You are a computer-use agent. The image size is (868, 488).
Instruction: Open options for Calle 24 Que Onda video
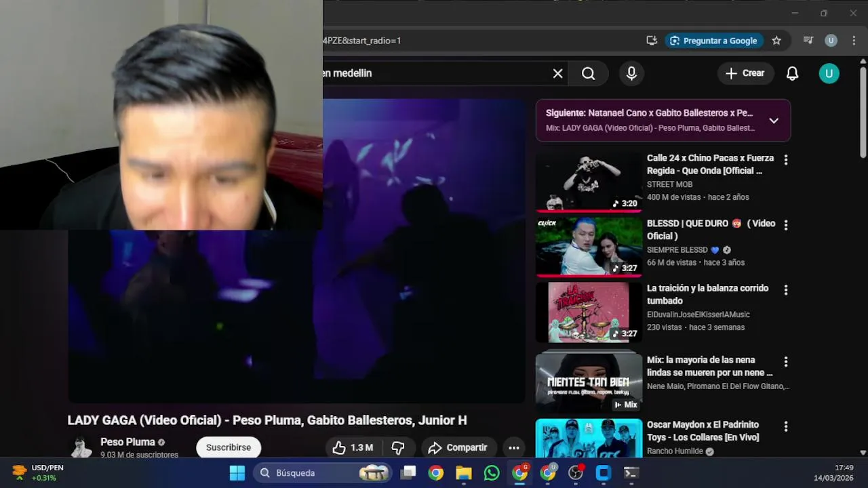pos(785,160)
